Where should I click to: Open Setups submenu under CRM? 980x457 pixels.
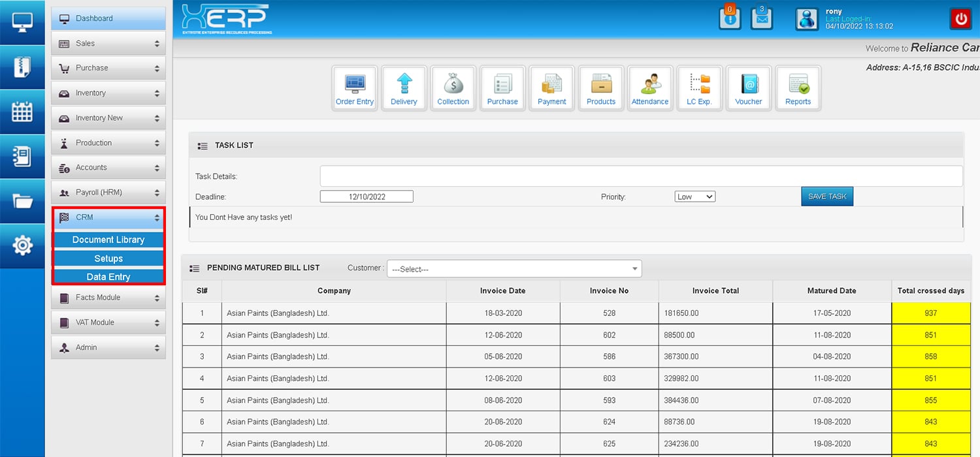(108, 259)
